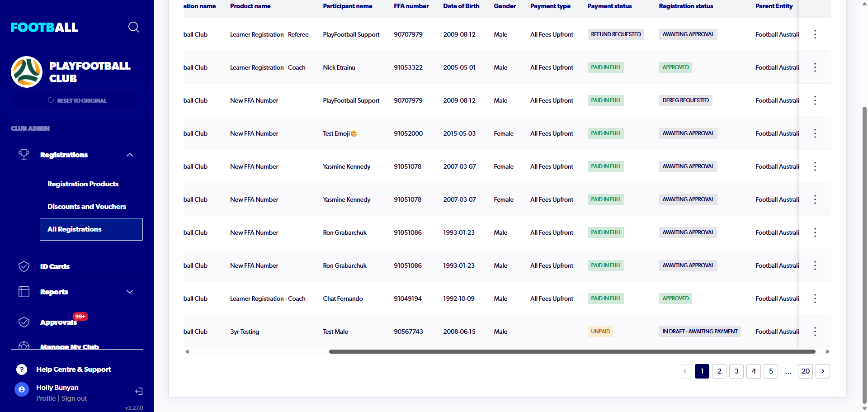Go to next page arrow
Screen dimensions: 868x412
(823, 371)
